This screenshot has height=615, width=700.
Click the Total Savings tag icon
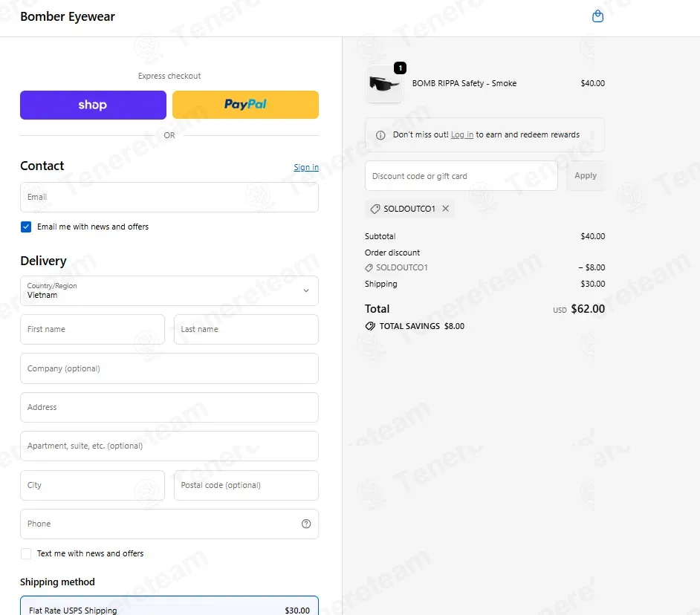coord(369,326)
